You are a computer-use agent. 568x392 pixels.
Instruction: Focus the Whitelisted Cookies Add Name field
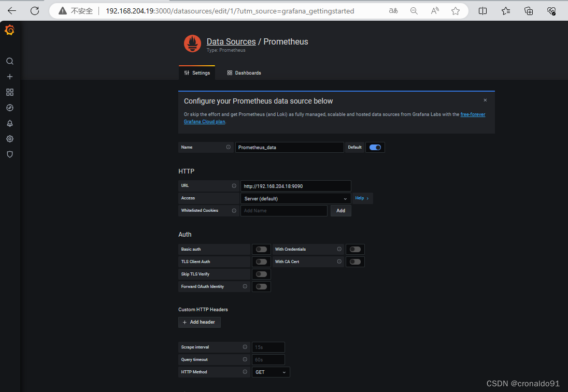(x=284, y=211)
